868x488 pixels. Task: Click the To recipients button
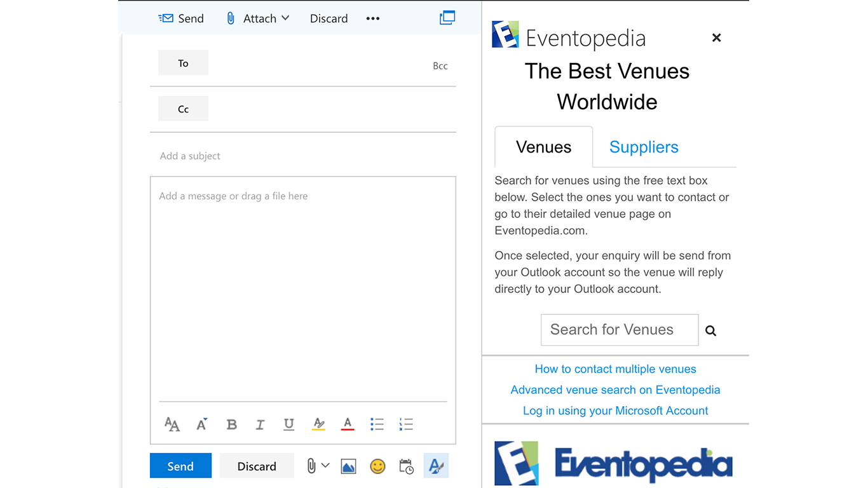[x=183, y=63]
